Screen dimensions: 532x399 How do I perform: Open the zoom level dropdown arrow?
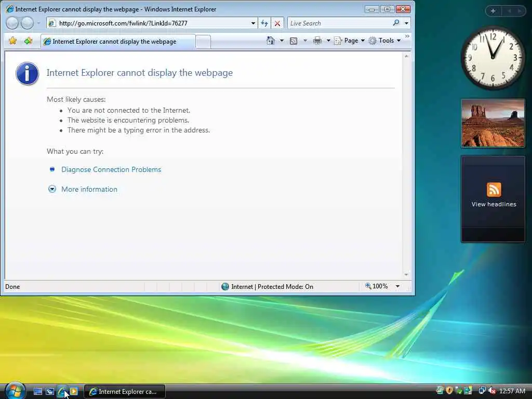[397, 286]
